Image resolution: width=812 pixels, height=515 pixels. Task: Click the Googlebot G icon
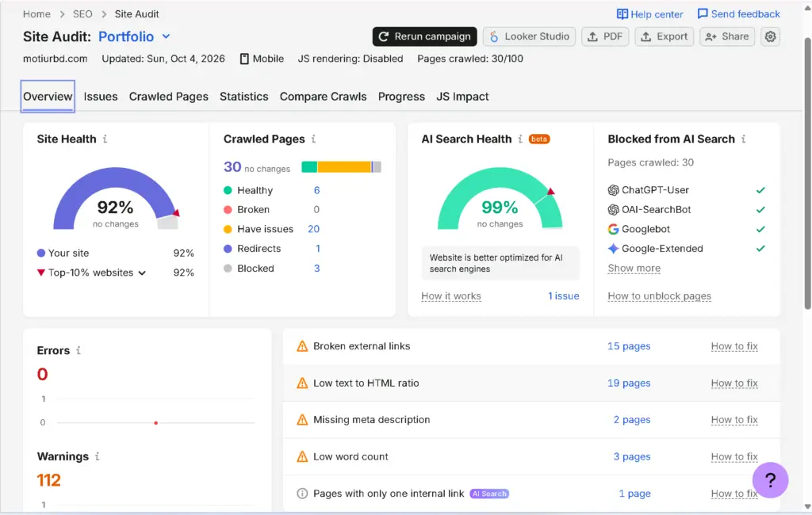613,229
